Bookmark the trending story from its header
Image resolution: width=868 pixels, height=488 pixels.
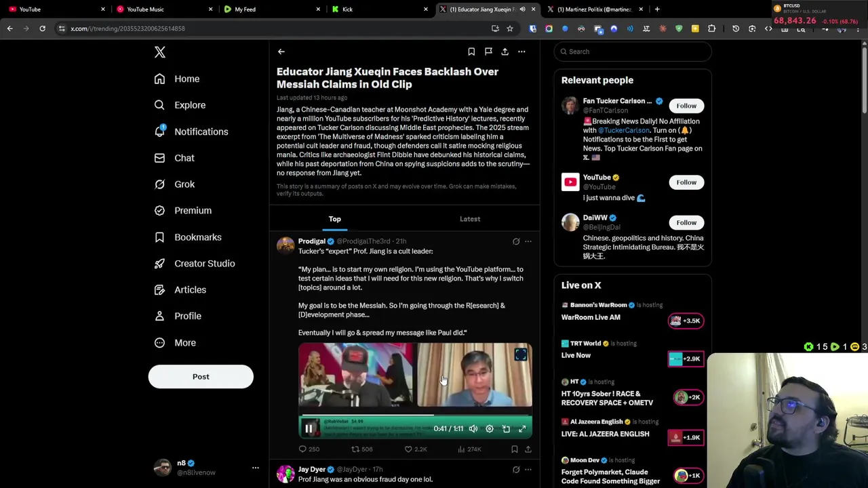click(471, 52)
